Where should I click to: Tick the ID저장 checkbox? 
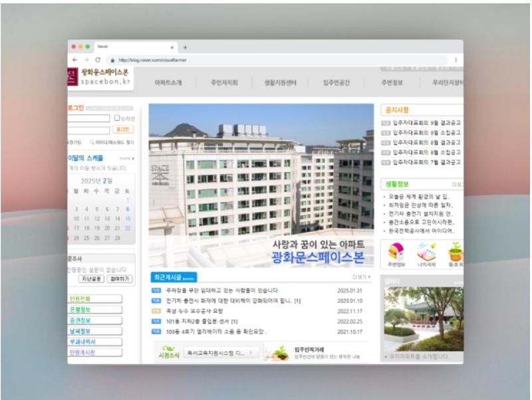click(x=117, y=118)
